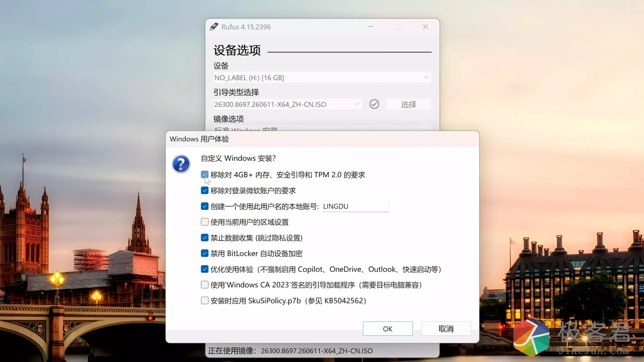
Task: Click the Rufus USB drive title icon
Action: pyautogui.click(x=214, y=27)
